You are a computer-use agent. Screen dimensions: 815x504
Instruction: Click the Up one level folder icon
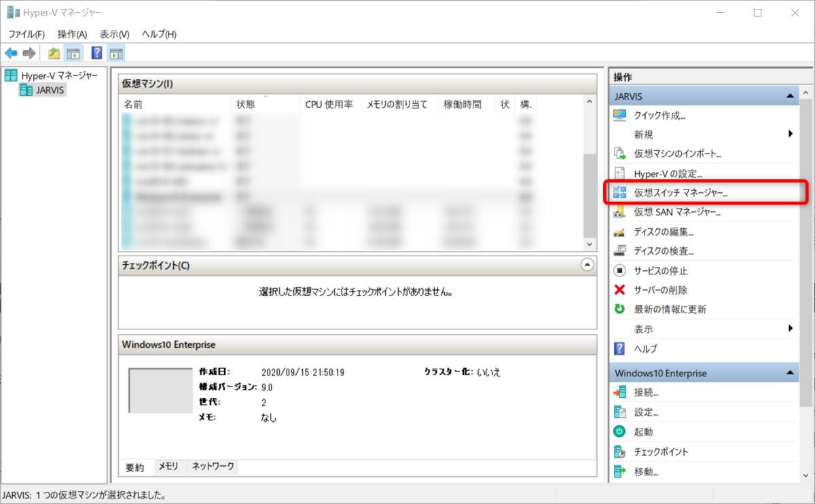click(x=54, y=53)
